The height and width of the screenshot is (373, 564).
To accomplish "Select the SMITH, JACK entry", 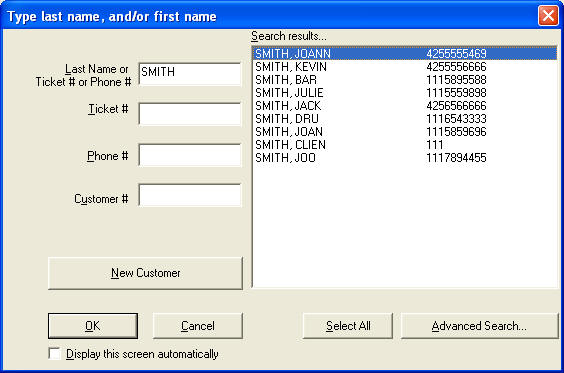I will click(405, 105).
